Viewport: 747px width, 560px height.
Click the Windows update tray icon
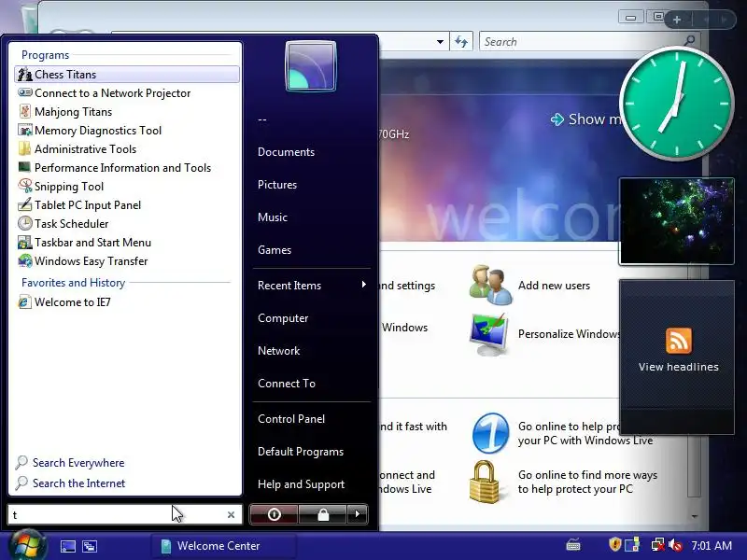[632, 544]
